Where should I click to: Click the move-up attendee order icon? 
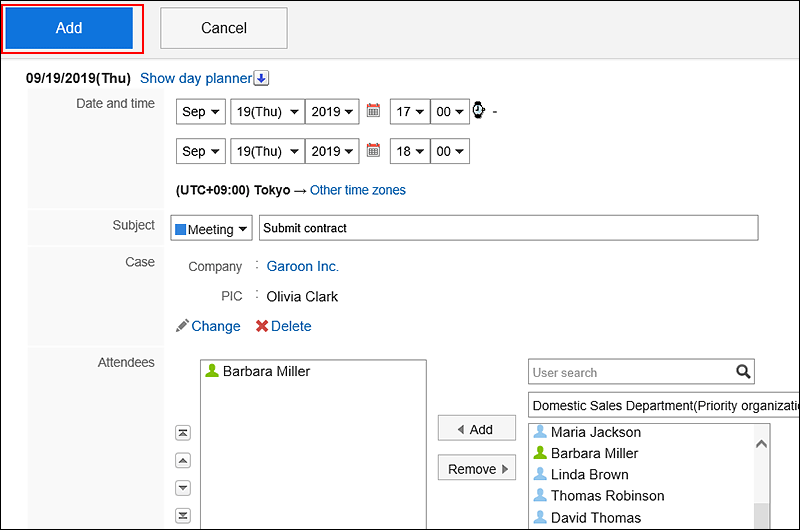click(183, 461)
